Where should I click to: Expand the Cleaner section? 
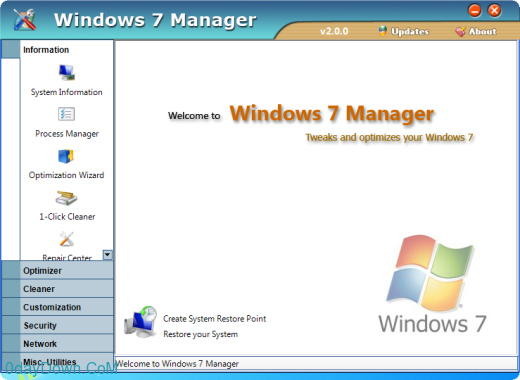57,289
